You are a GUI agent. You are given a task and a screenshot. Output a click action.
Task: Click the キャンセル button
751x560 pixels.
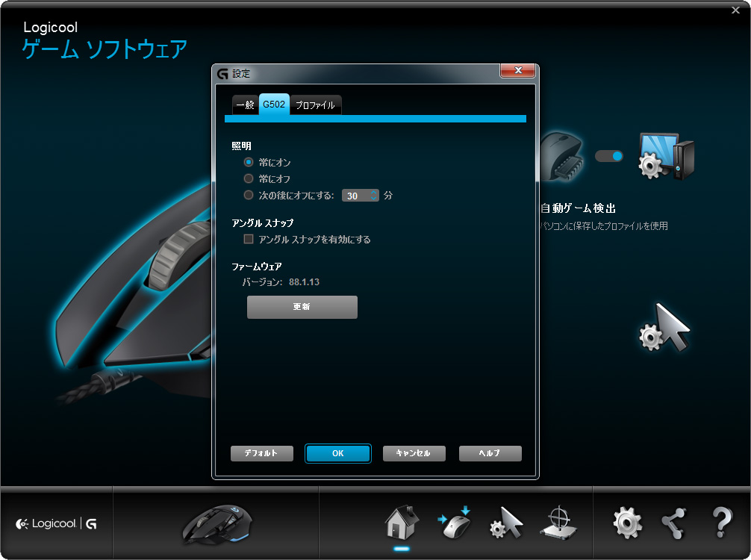pos(414,453)
